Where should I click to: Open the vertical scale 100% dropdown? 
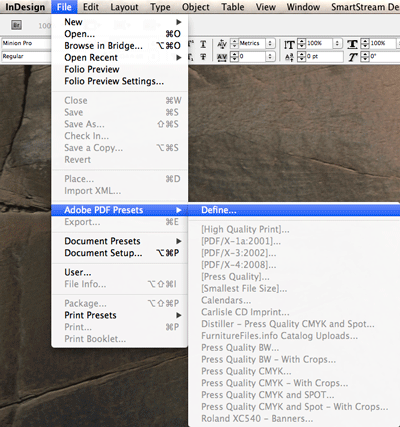[x=337, y=43]
